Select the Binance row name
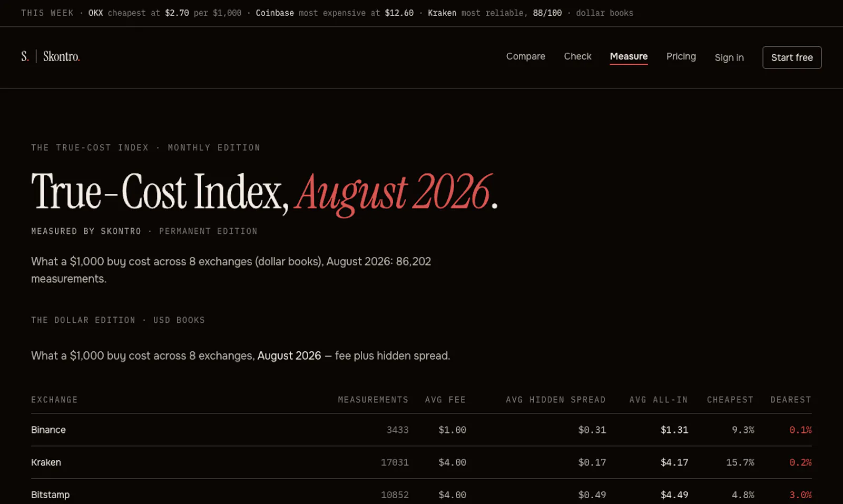843x504 pixels. tap(48, 430)
